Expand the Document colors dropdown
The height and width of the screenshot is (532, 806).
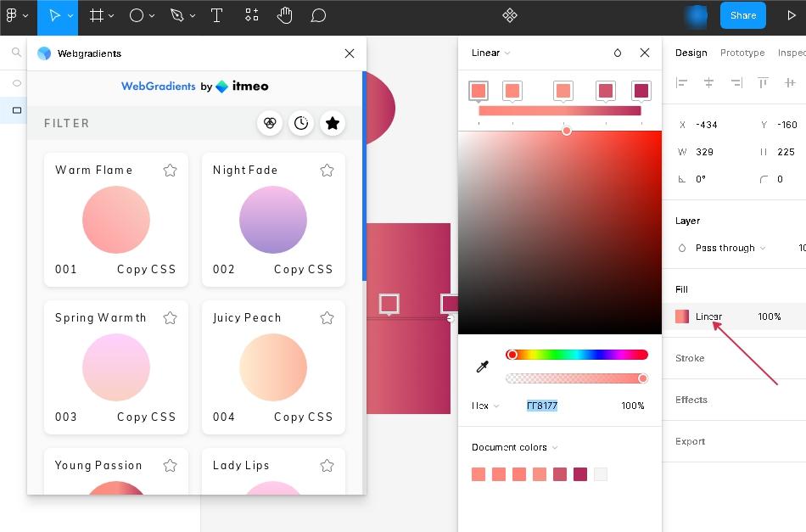(x=514, y=447)
